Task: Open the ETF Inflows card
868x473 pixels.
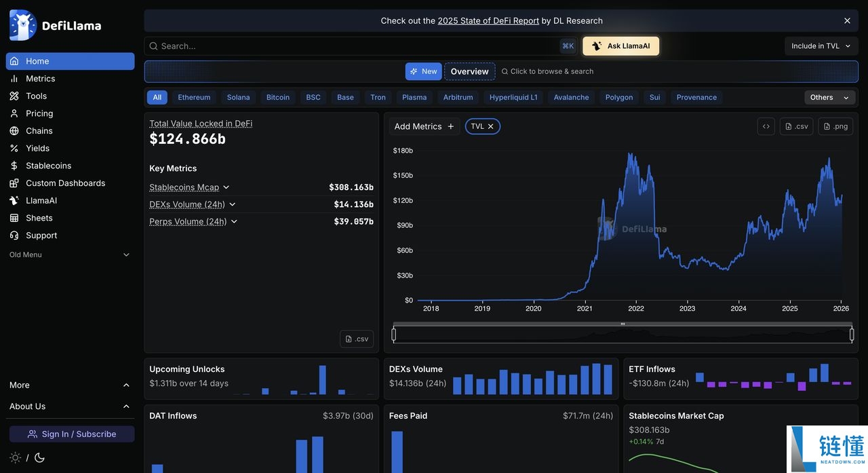Action: click(x=741, y=379)
